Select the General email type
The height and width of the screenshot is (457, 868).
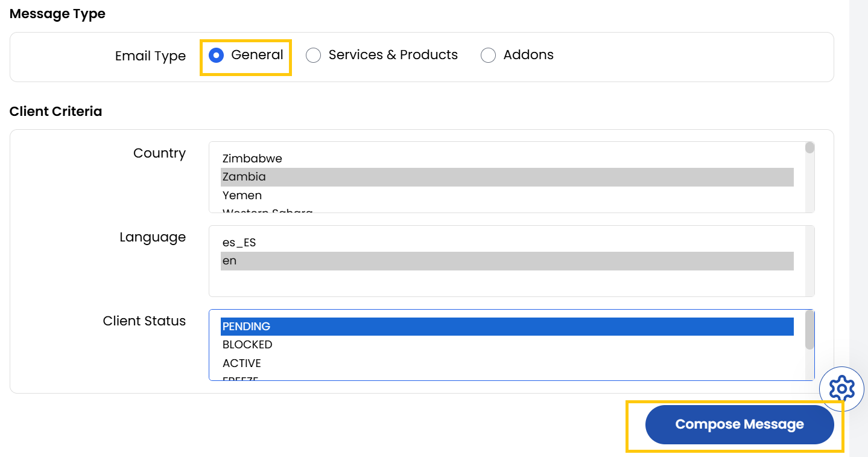pos(217,56)
